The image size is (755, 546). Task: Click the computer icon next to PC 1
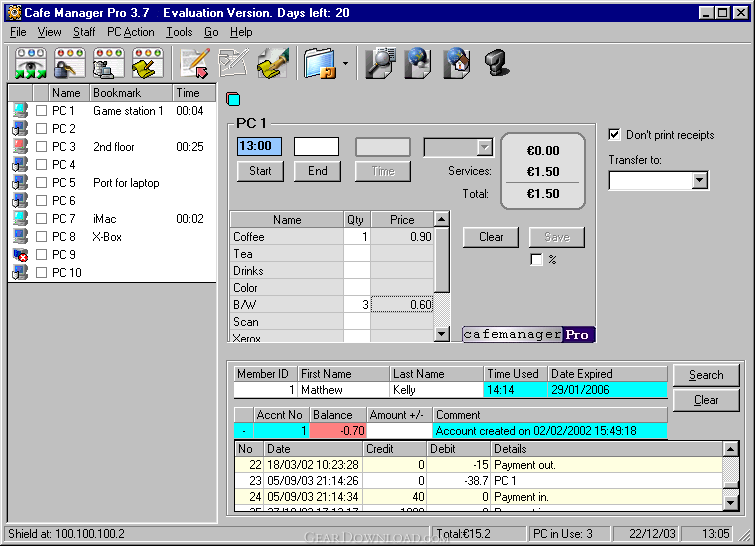coord(20,110)
